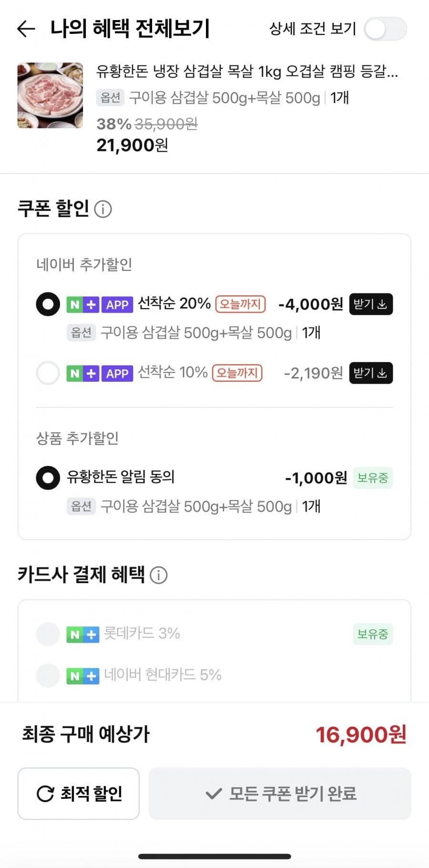This screenshot has width=429, height=868.
Task: Tap the back arrow icon
Action: click(26, 29)
